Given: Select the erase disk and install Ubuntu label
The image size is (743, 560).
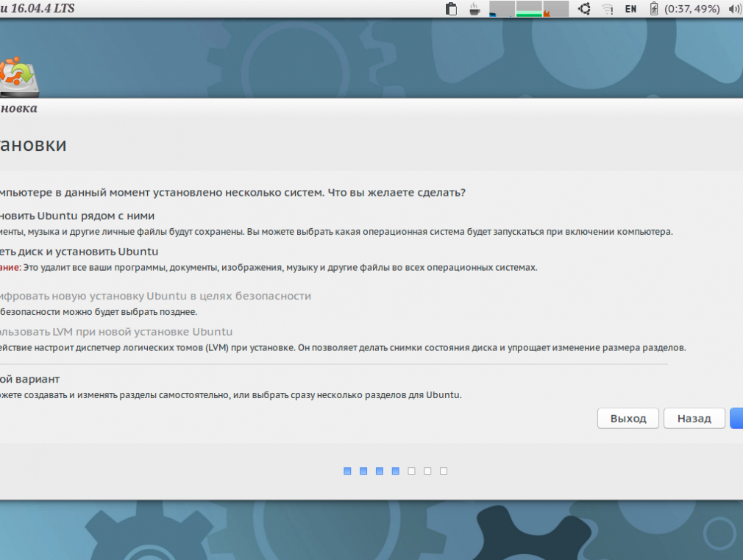Looking at the screenshot, I should click(79, 252).
